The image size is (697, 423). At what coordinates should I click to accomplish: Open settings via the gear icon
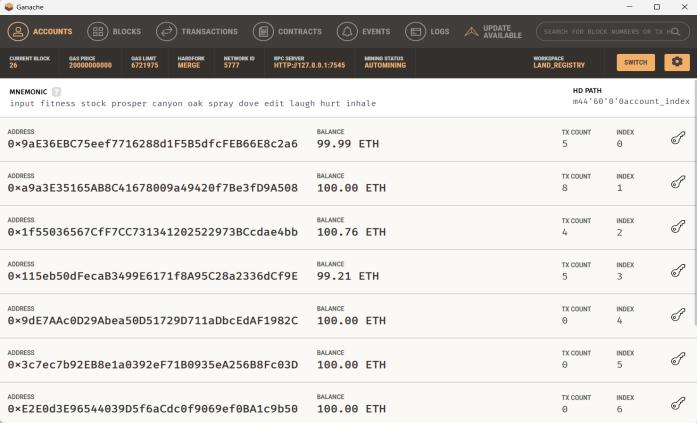pos(677,62)
